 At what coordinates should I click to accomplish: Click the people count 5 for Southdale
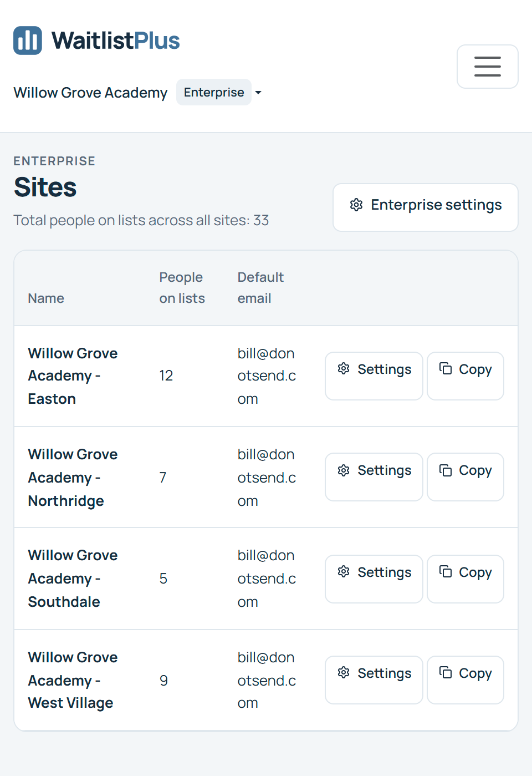(x=163, y=579)
